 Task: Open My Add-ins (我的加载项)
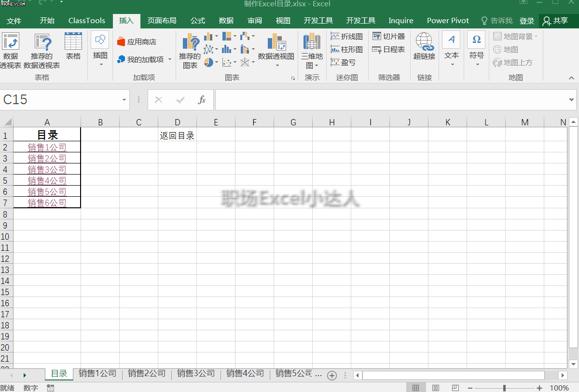tap(140, 59)
